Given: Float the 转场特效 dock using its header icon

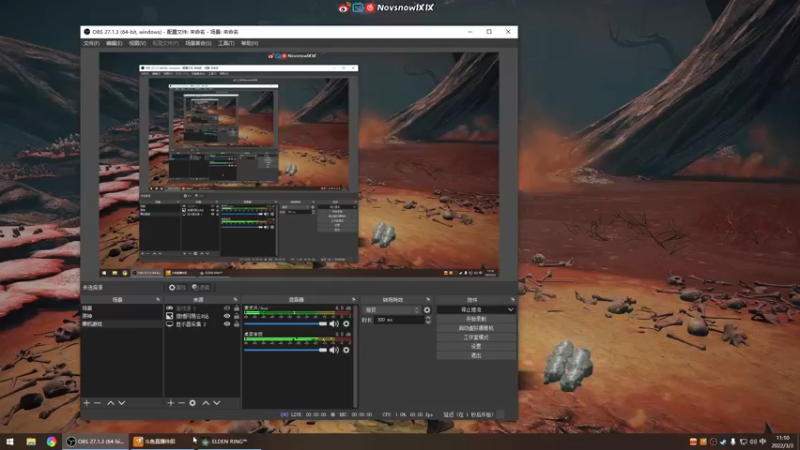Looking at the screenshot, I should tap(428, 299).
